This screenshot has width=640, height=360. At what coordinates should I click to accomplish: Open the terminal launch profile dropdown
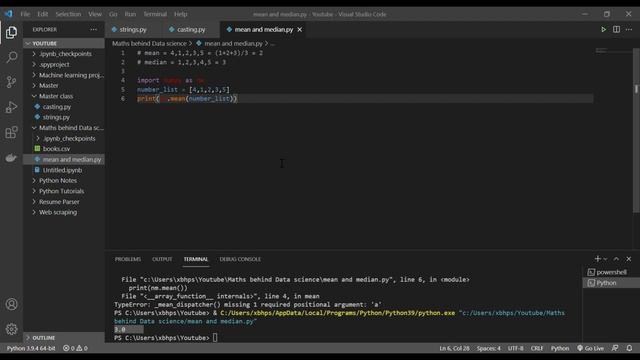point(605,259)
